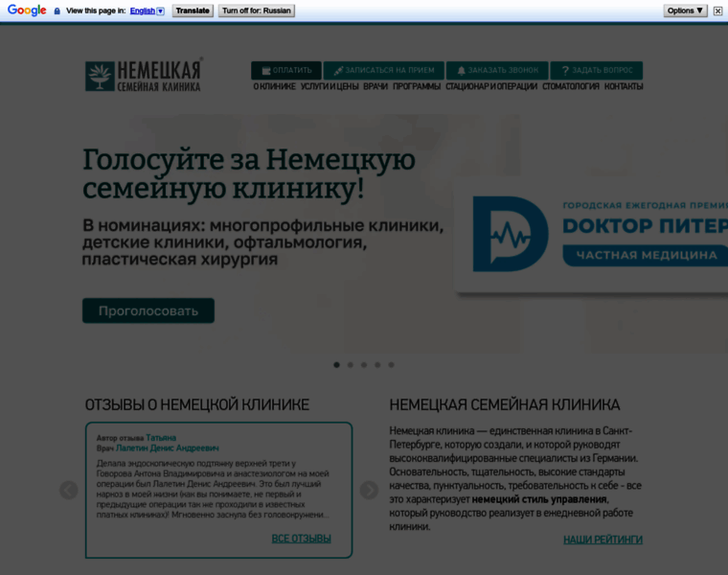Click the Голосуйте за Немецкую семейную клинику headline

pyautogui.click(x=249, y=173)
